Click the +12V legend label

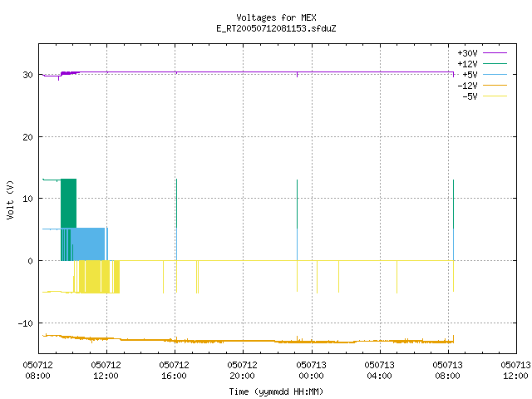click(467, 64)
